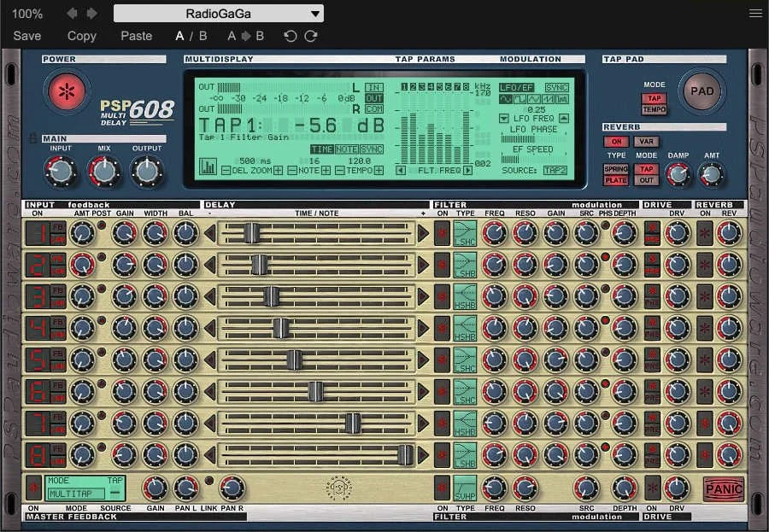The height and width of the screenshot is (532, 769).
Task: Go to next preset with right arrow
Action: 91,14
